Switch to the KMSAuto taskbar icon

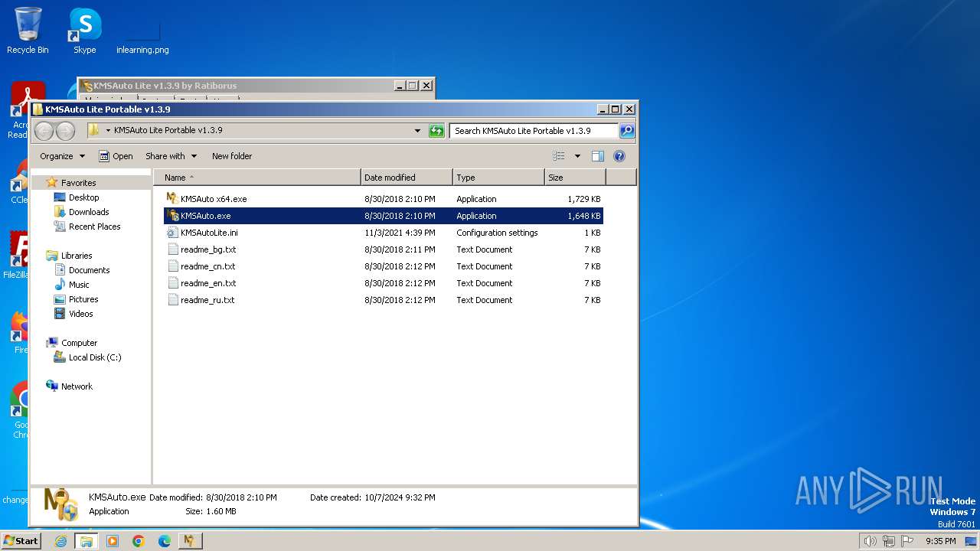190,541
